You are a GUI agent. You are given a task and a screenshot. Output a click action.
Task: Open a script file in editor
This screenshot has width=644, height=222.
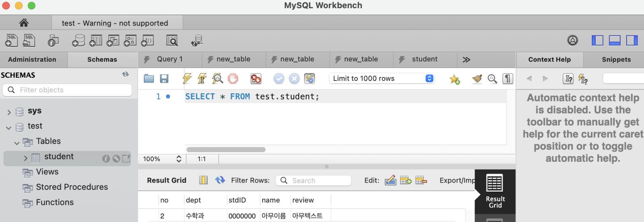[x=149, y=78]
